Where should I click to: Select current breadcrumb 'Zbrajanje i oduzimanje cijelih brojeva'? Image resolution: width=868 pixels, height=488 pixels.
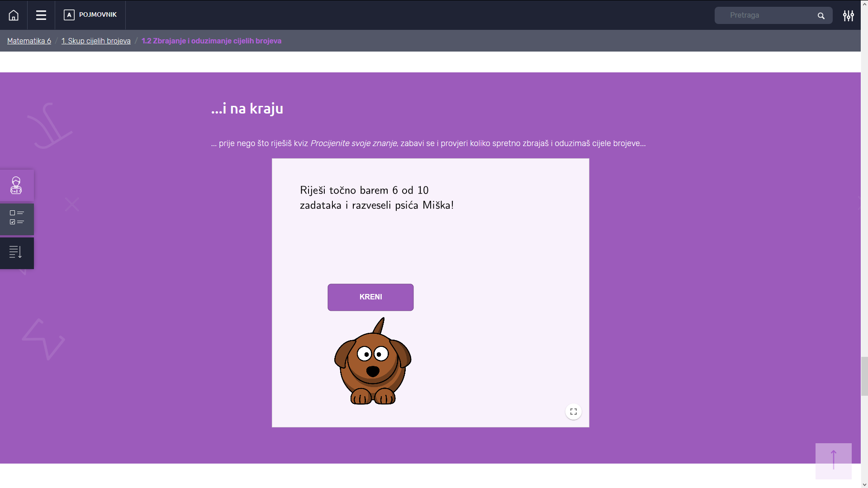211,41
